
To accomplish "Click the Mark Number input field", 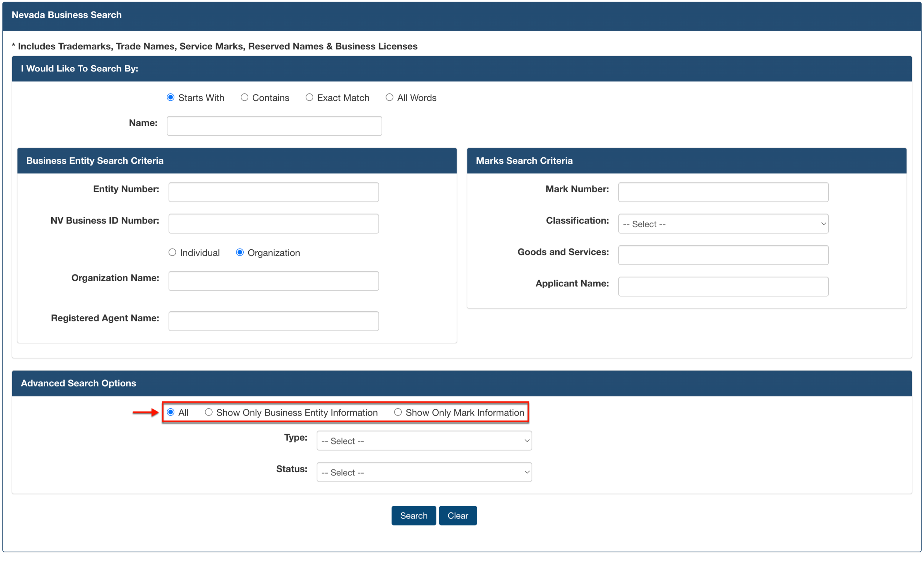I will tap(723, 192).
